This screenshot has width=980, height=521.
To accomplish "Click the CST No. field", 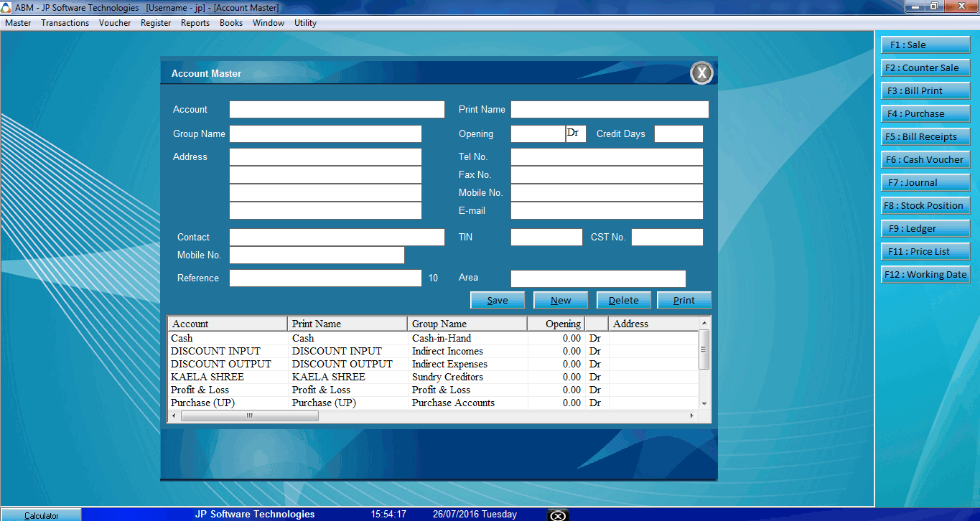I will click(667, 237).
